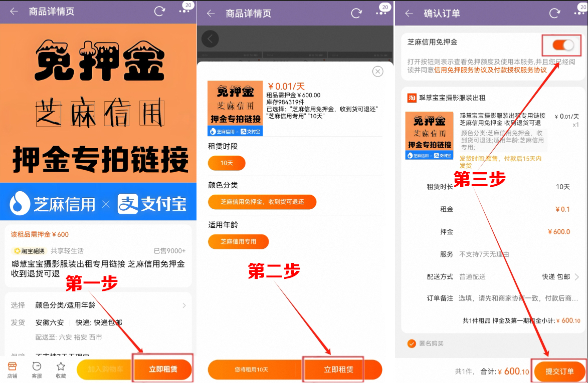Close the rental options popup

click(377, 71)
